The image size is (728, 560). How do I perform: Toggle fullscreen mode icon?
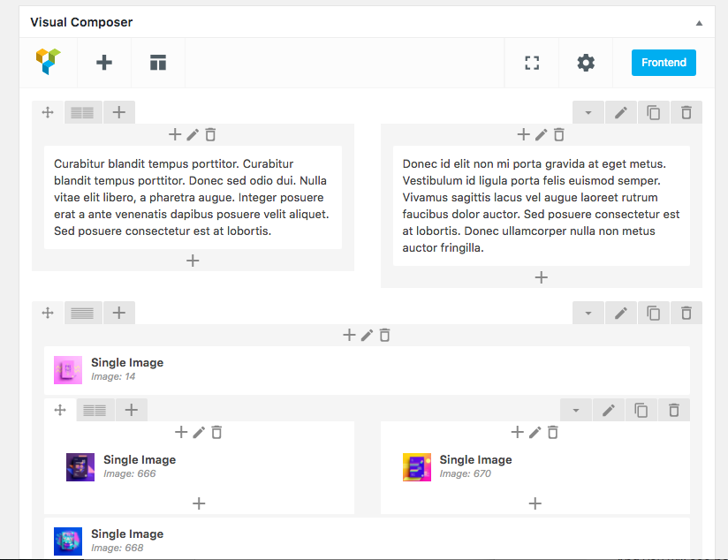click(532, 63)
